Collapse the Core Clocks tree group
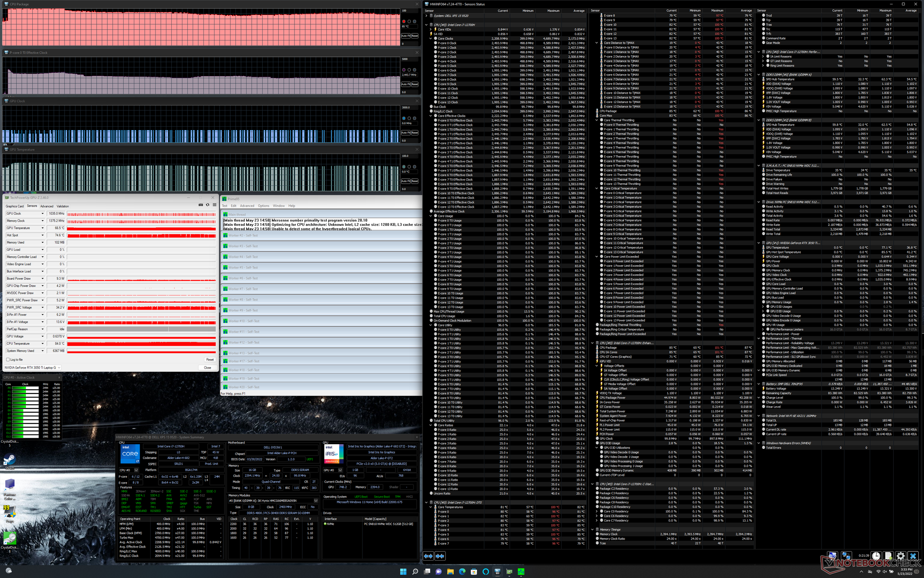Viewport: 924px width, 578px height. (431, 39)
